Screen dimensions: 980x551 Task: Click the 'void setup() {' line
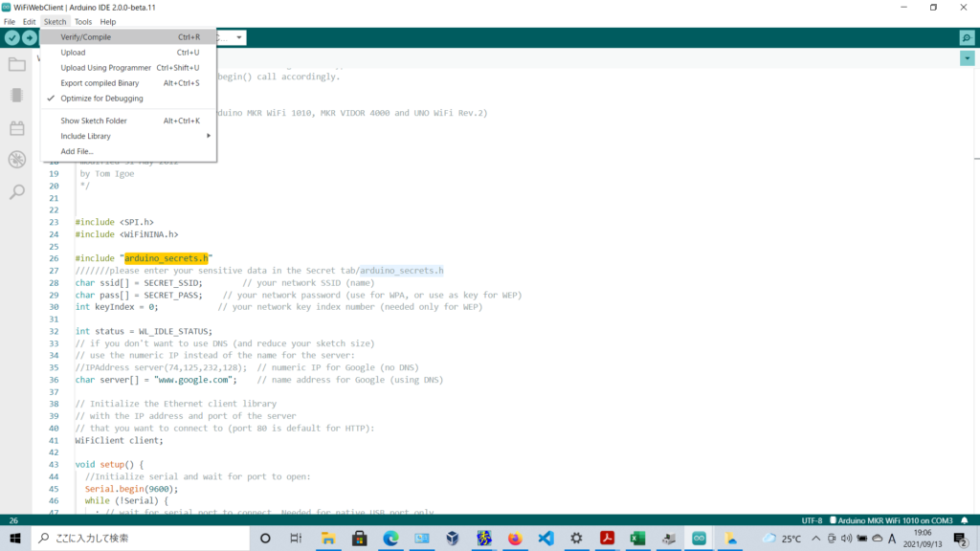click(x=109, y=464)
